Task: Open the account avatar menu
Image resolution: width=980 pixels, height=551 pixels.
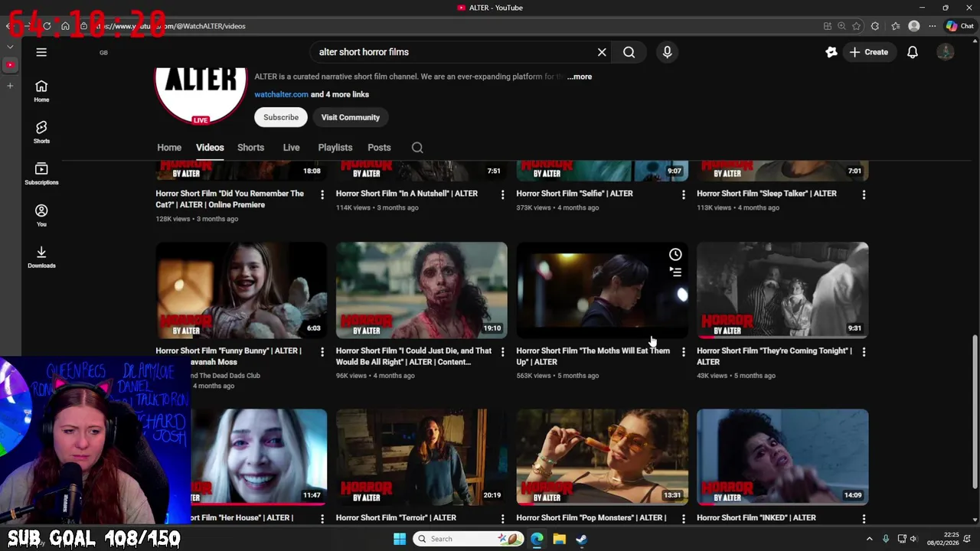Action: click(x=946, y=52)
